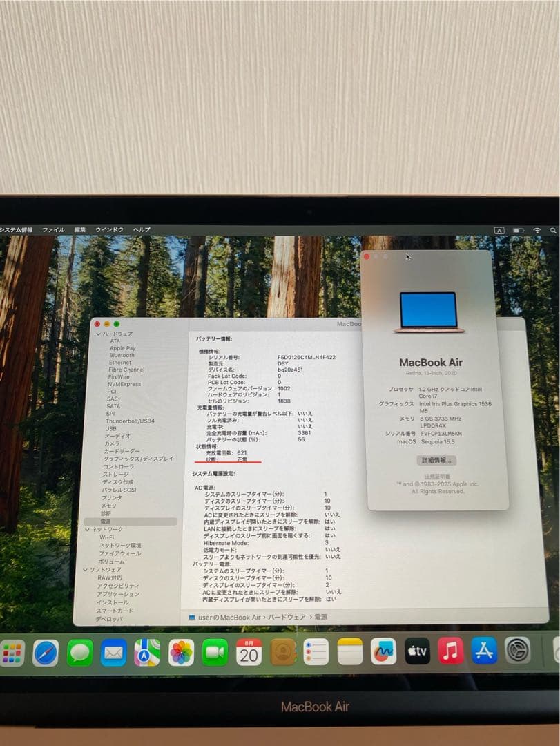The width and height of the screenshot is (560, 746).
Task: Open Reminders app in the Dock
Action: (x=316, y=652)
